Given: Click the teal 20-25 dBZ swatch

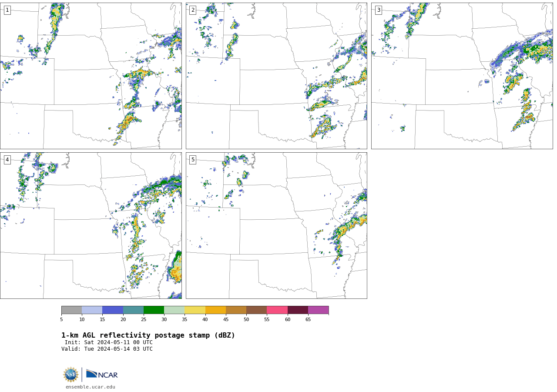Looking at the screenshot, I should 133,310.
